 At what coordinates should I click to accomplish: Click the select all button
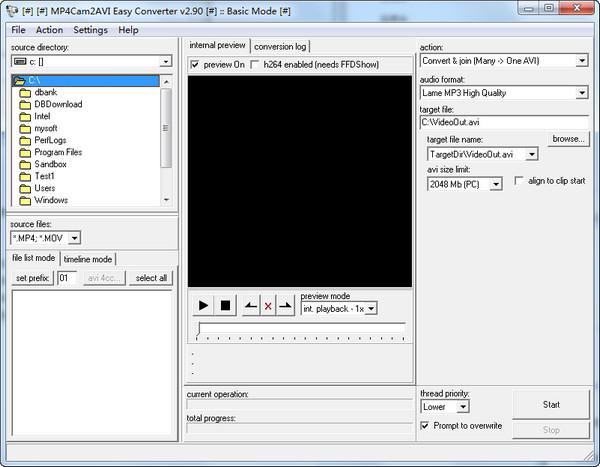point(151,278)
